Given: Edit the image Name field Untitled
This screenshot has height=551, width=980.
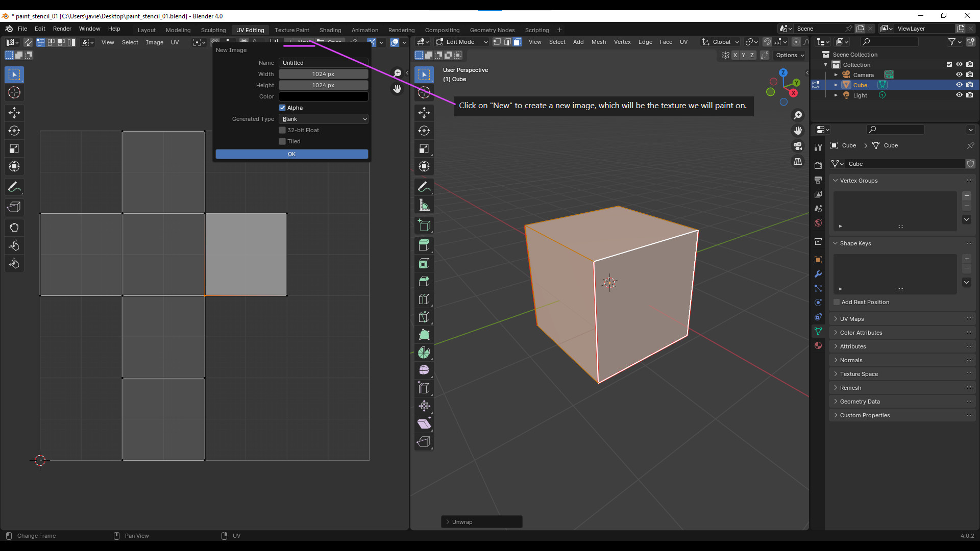Looking at the screenshot, I should click(324, 63).
